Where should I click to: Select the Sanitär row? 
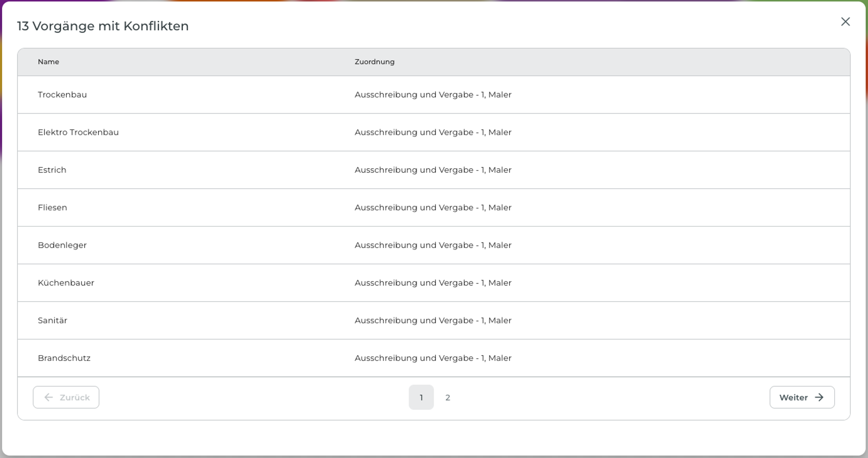click(x=434, y=321)
